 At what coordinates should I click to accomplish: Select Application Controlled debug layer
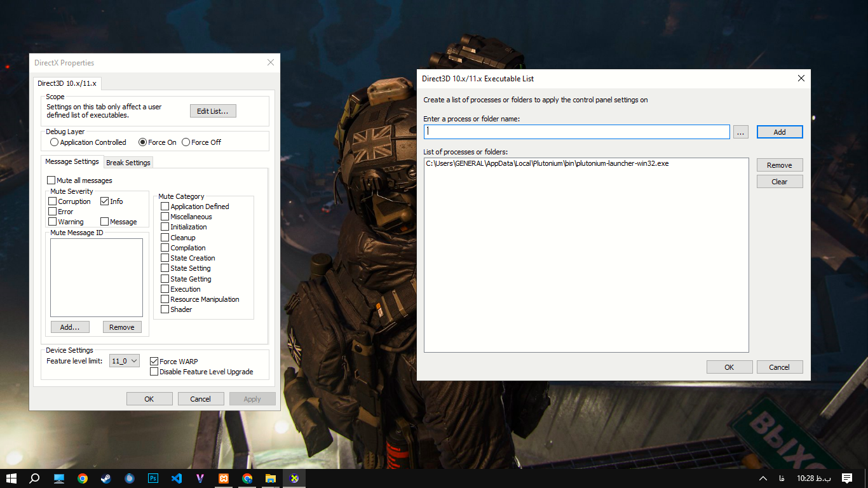point(54,142)
